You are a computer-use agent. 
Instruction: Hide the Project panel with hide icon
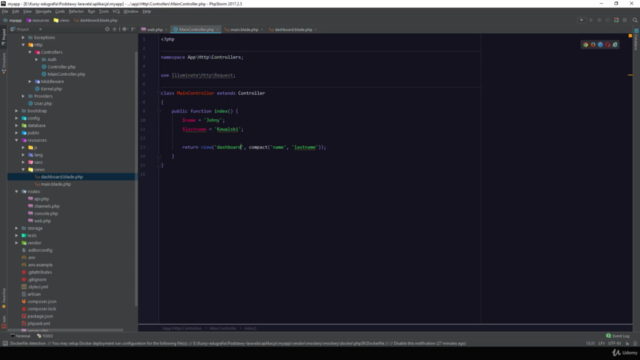[133, 29]
